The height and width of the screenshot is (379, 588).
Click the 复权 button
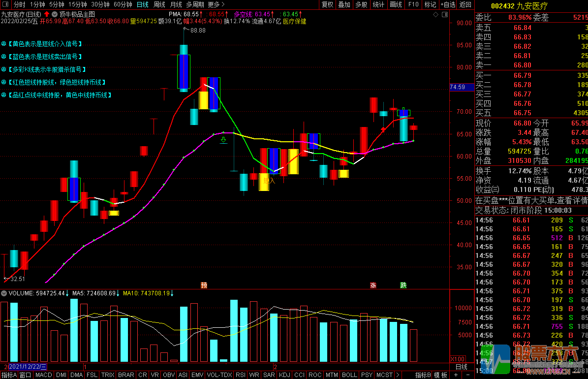click(x=327, y=4)
